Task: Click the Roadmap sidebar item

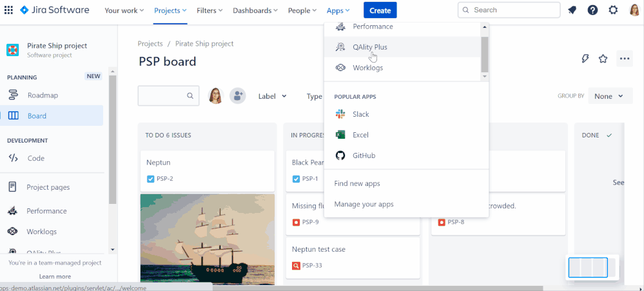Action: pyautogui.click(x=52, y=95)
